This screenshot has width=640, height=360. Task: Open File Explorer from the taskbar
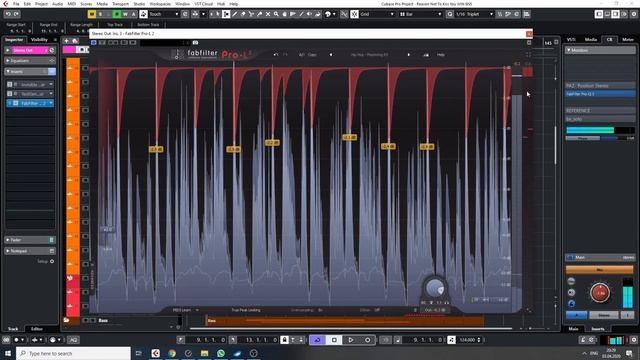click(204, 353)
